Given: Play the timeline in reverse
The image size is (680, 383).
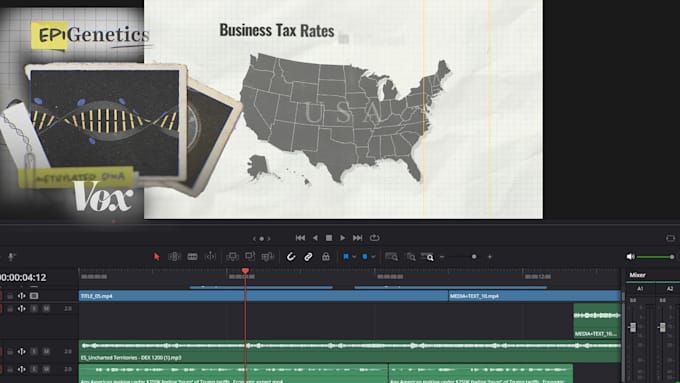Looking at the screenshot, I should (315, 238).
